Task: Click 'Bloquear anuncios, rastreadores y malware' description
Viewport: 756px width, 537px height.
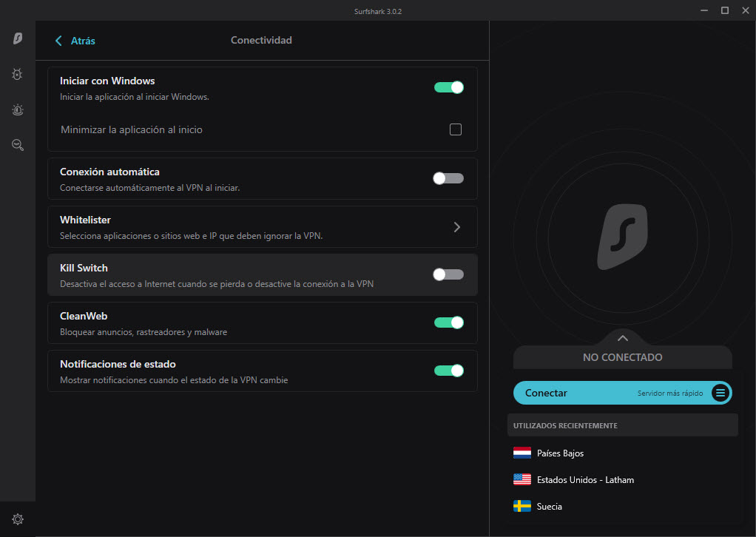Action: point(144,332)
